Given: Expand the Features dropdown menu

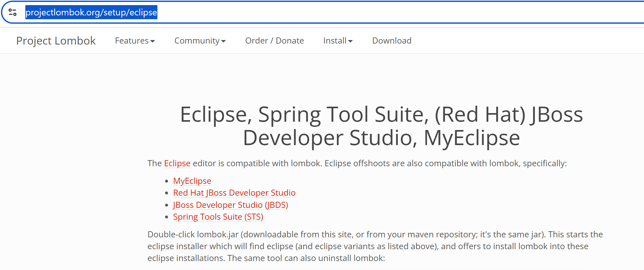Looking at the screenshot, I should [135, 41].
